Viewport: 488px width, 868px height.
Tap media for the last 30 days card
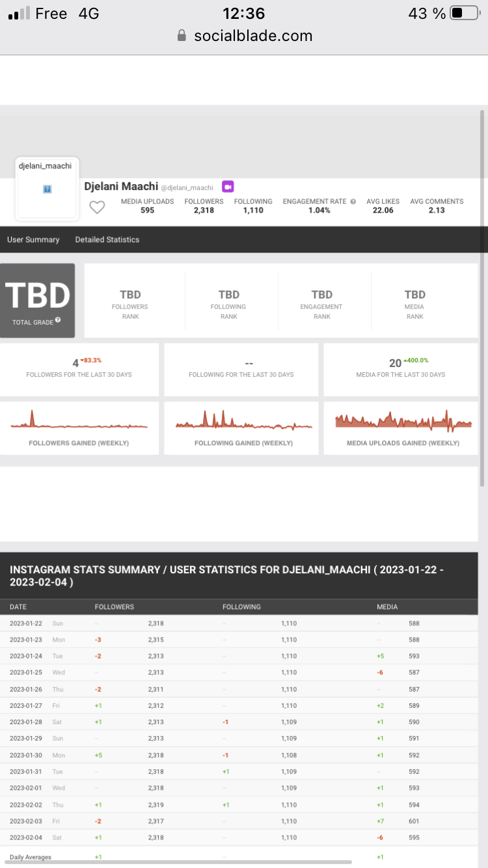point(401,370)
